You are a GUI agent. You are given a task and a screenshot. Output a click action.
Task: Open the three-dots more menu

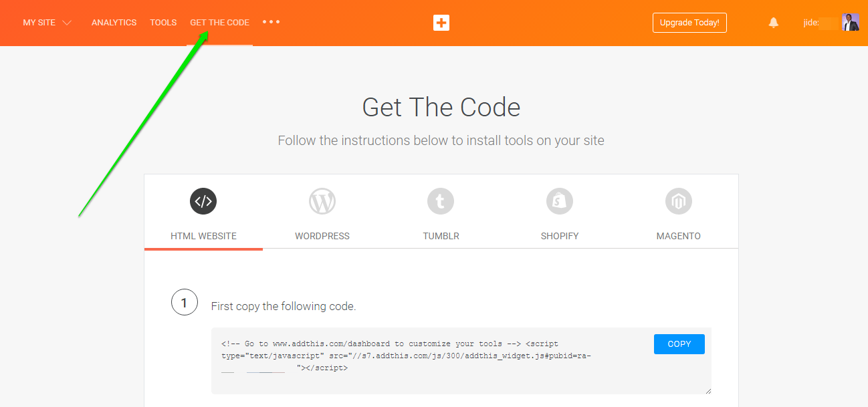pos(271,22)
